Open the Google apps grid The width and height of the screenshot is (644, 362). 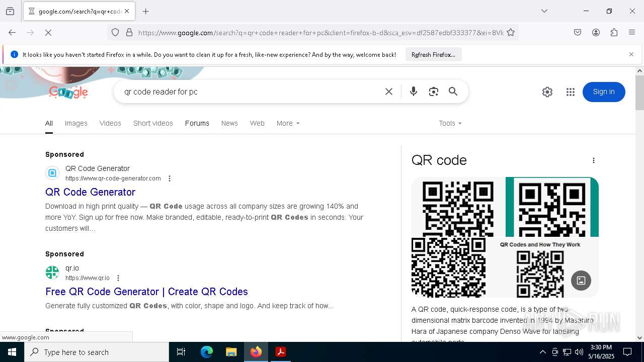coord(570,92)
